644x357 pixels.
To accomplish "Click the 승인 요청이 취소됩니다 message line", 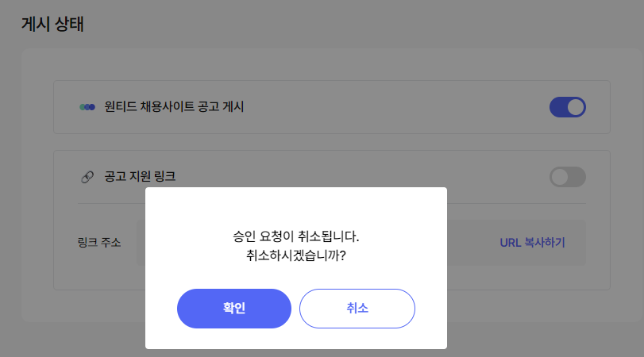I will click(295, 236).
